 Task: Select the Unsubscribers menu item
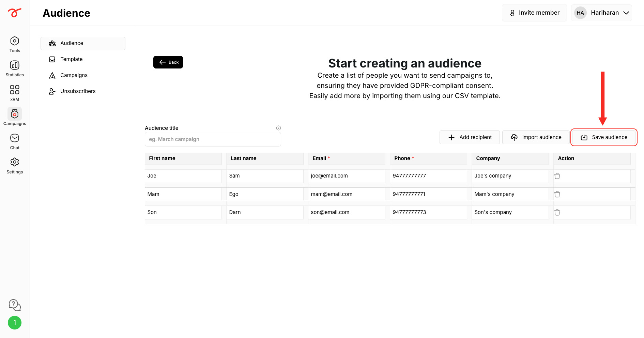83,91
